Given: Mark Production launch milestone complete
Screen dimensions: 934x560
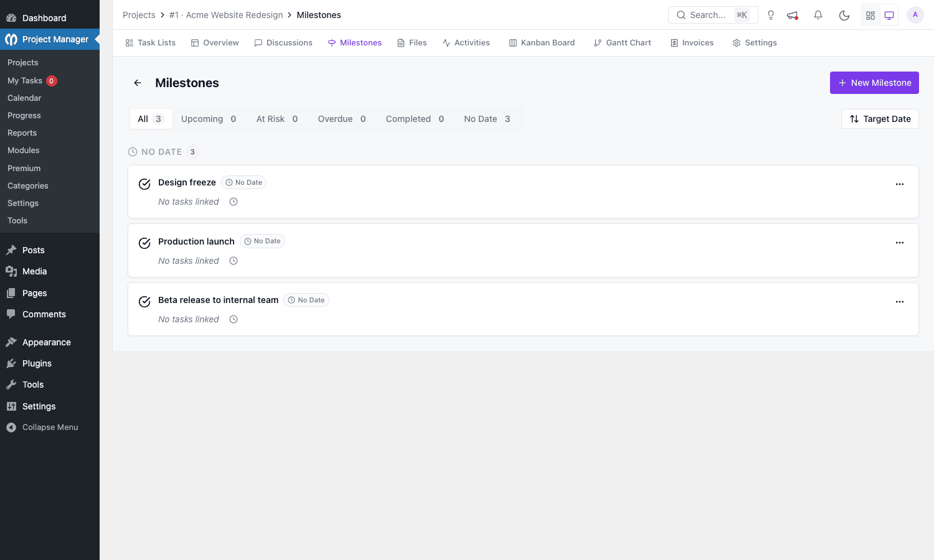Looking at the screenshot, I should point(144,243).
